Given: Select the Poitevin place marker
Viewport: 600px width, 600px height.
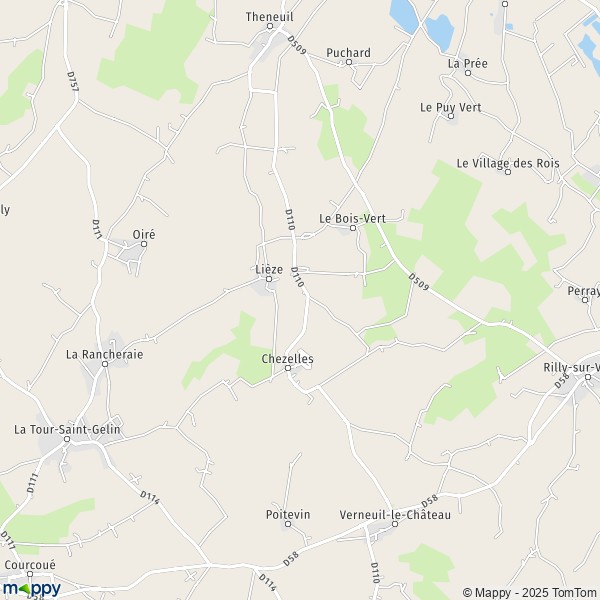Looking at the screenshot, I should pyautogui.click(x=288, y=524).
